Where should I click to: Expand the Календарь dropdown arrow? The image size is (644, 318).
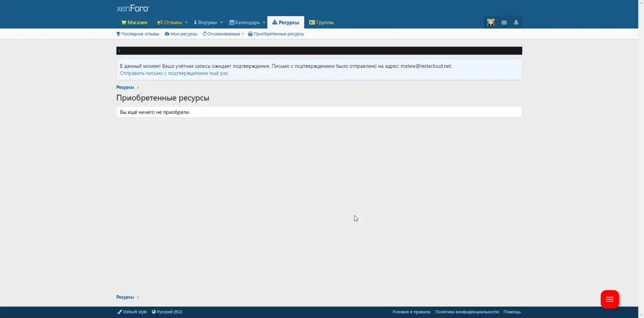coord(264,23)
